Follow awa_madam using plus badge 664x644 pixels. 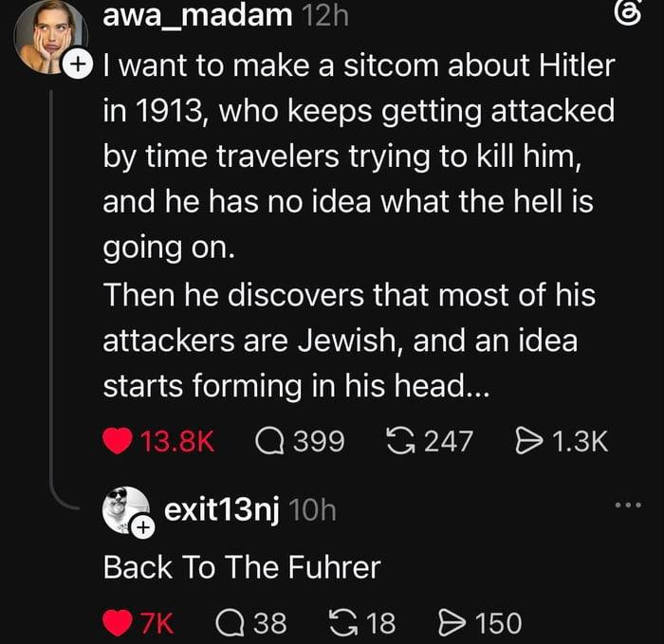tap(77, 64)
